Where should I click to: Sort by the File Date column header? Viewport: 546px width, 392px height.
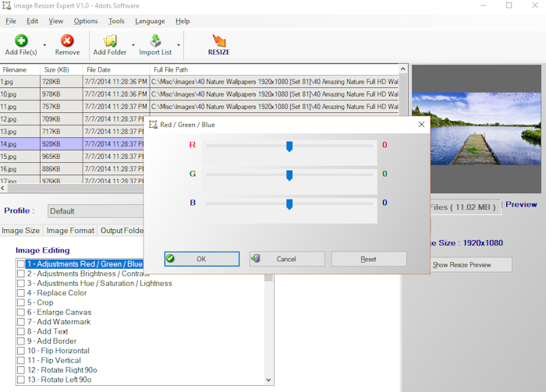(x=116, y=69)
